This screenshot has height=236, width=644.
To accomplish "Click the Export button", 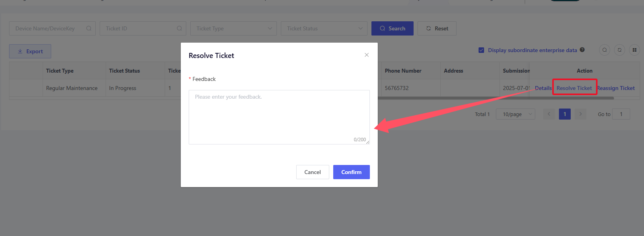I will point(30,51).
